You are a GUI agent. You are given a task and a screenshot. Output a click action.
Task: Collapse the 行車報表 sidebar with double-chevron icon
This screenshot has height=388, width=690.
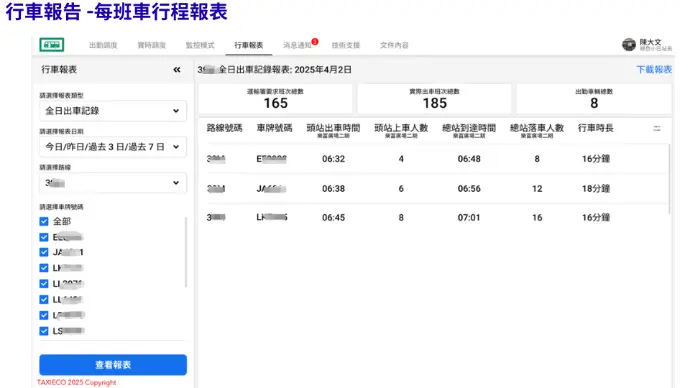point(177,70)
